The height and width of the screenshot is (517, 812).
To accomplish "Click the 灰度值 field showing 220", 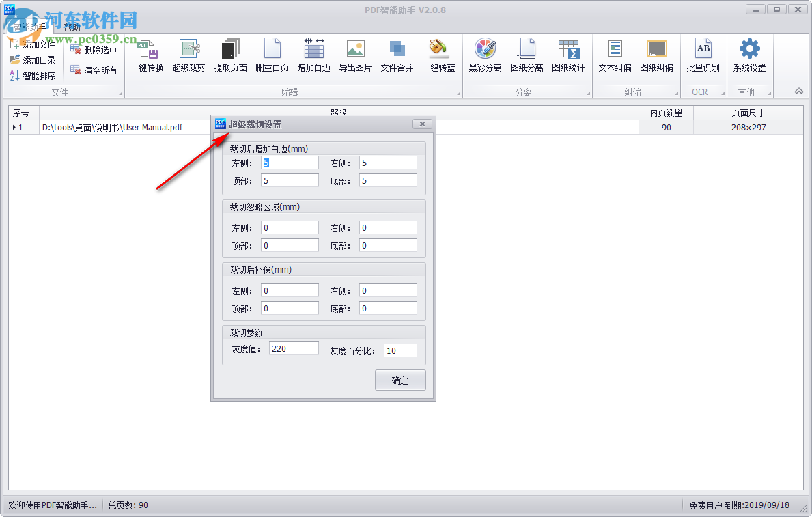I will pyautogui.click(x=294, y=348).
